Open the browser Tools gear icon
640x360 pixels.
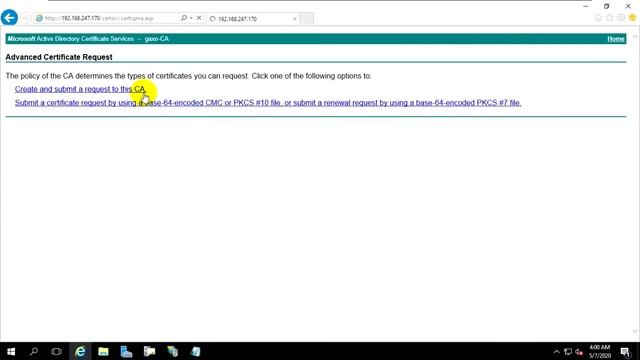pos(621,18)
